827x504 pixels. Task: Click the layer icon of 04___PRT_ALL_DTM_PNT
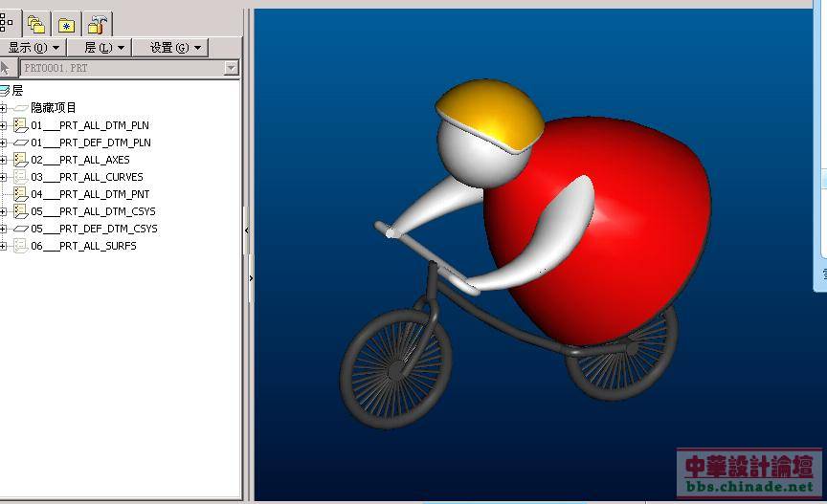(20, 194)
